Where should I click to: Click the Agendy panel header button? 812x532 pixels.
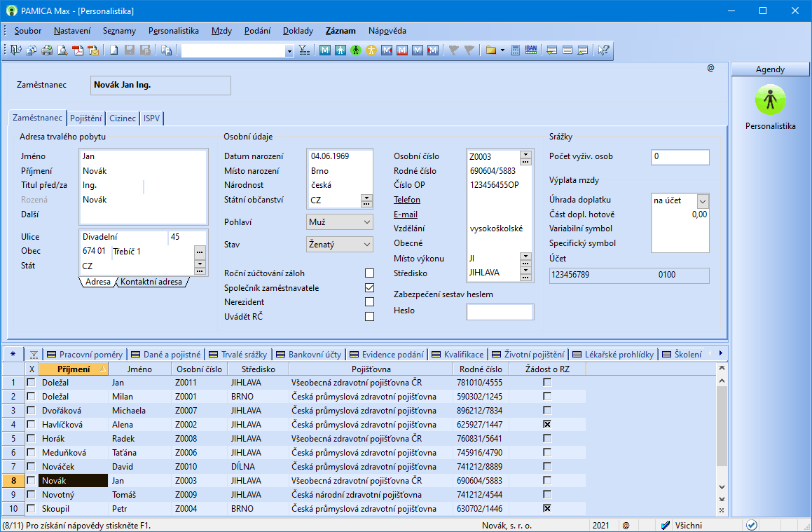click(x=770, y=69)
